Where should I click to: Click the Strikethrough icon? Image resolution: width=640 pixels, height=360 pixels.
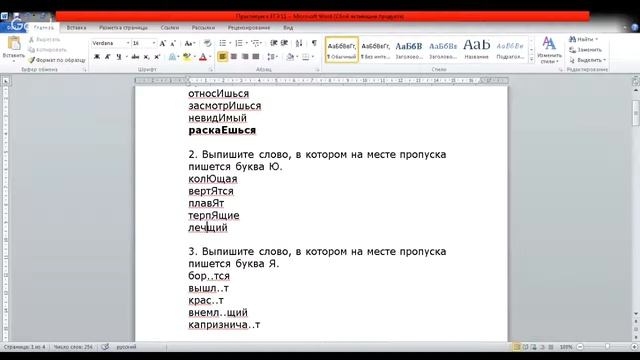(135, 57)
